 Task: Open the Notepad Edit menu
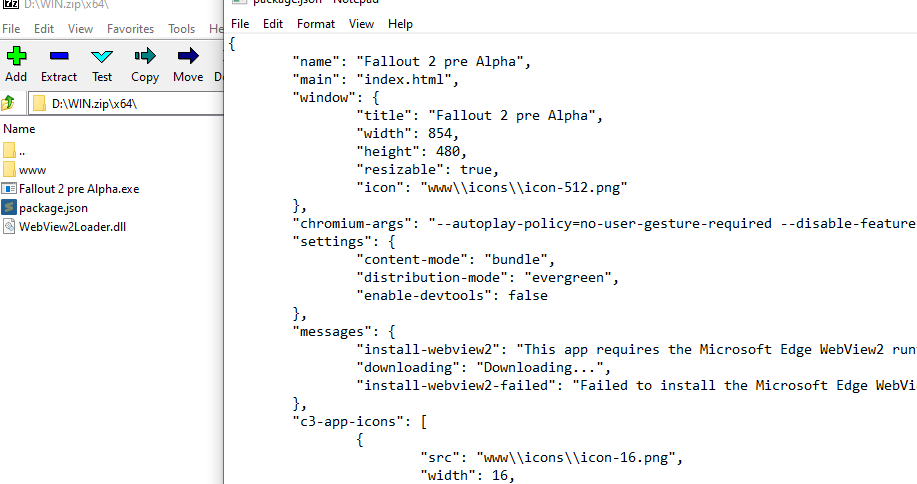(273, 24)
